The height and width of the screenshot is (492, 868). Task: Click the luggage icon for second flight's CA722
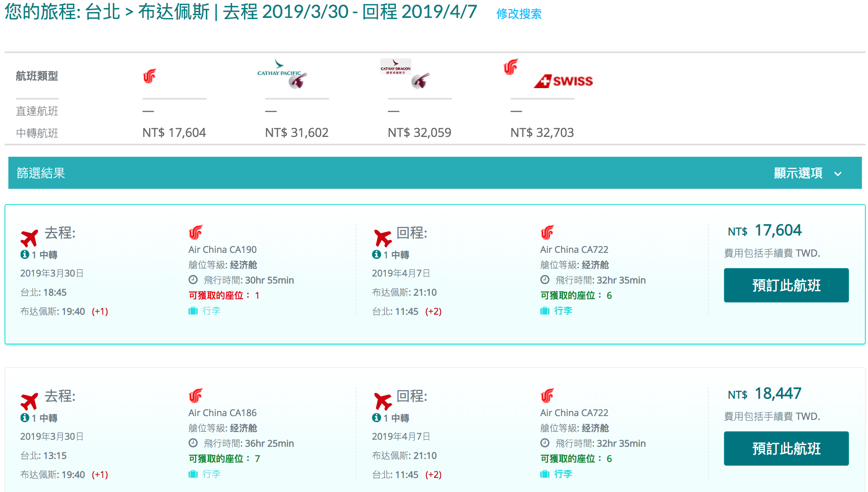coord(545,474)
